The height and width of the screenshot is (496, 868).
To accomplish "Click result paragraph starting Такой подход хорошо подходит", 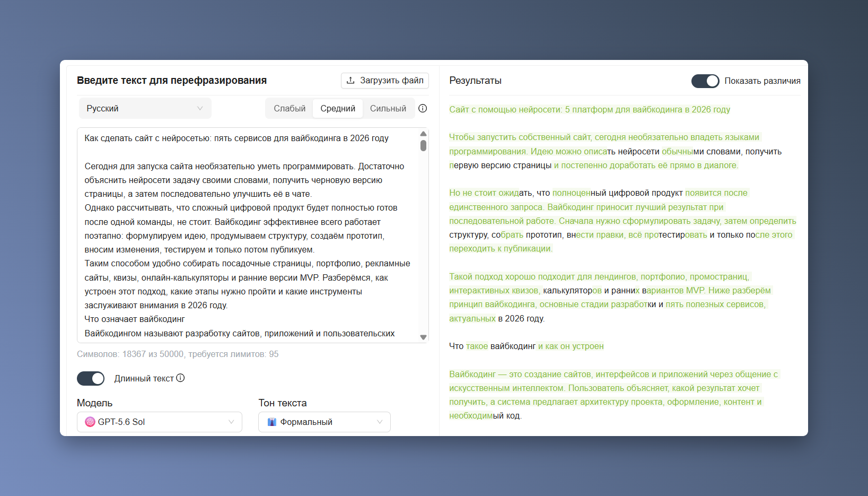I will point(610,297).
